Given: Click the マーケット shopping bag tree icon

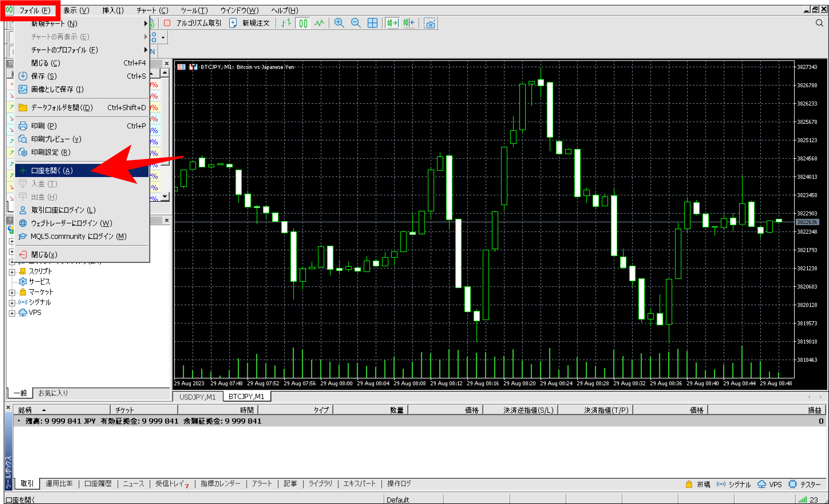Looking at the screenshot, I should coord(23,291).
